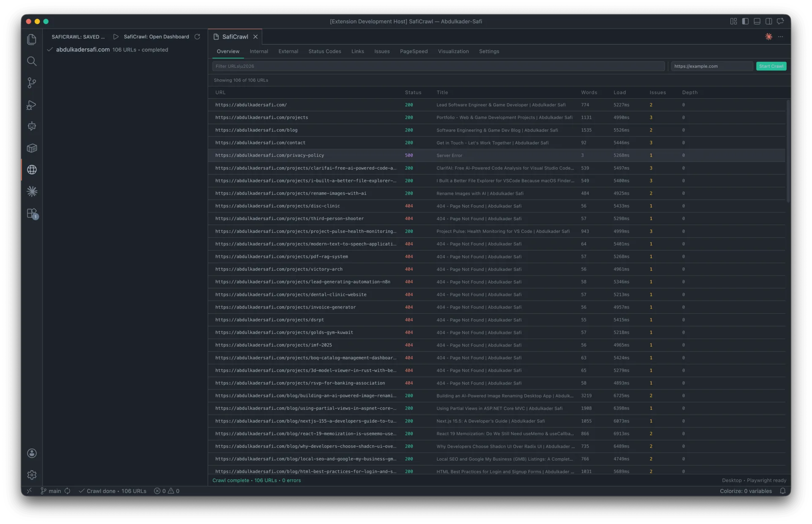Select the Overview tab
Image resolution: width=812 pixels, height=524 pixels.
pyautogui.click(x=228, y=51)
